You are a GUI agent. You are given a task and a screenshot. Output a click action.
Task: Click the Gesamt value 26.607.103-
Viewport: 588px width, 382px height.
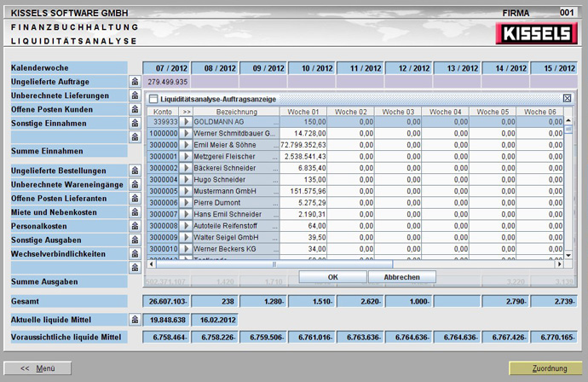pyautogui.click(x=166, y=301)
